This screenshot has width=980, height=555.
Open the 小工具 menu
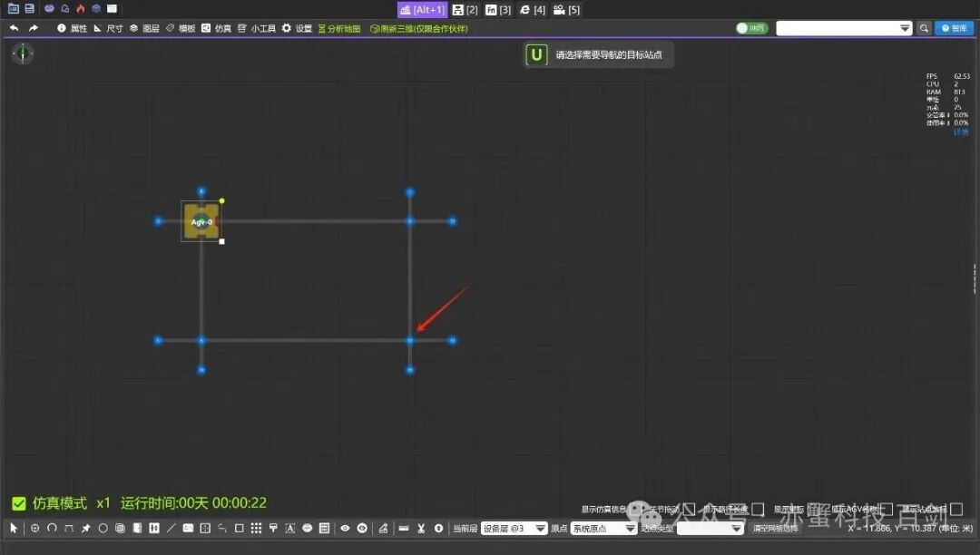[257, 28]
